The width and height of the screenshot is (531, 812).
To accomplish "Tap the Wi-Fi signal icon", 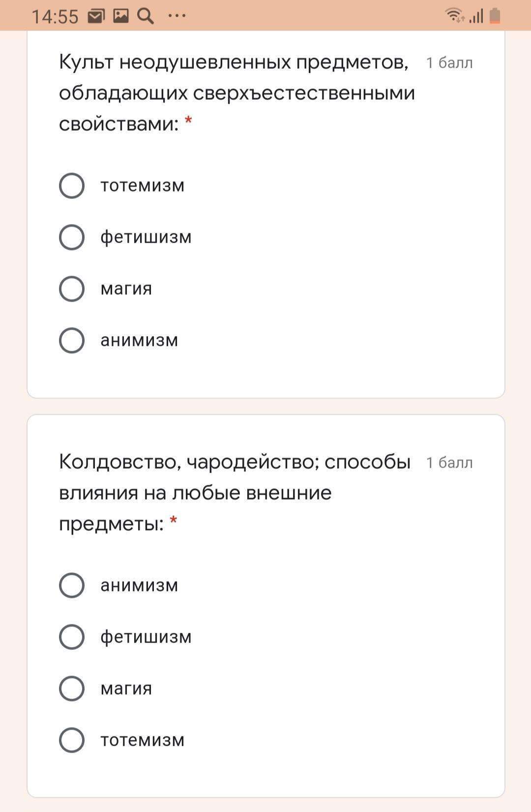I will (x=454, y=15).
